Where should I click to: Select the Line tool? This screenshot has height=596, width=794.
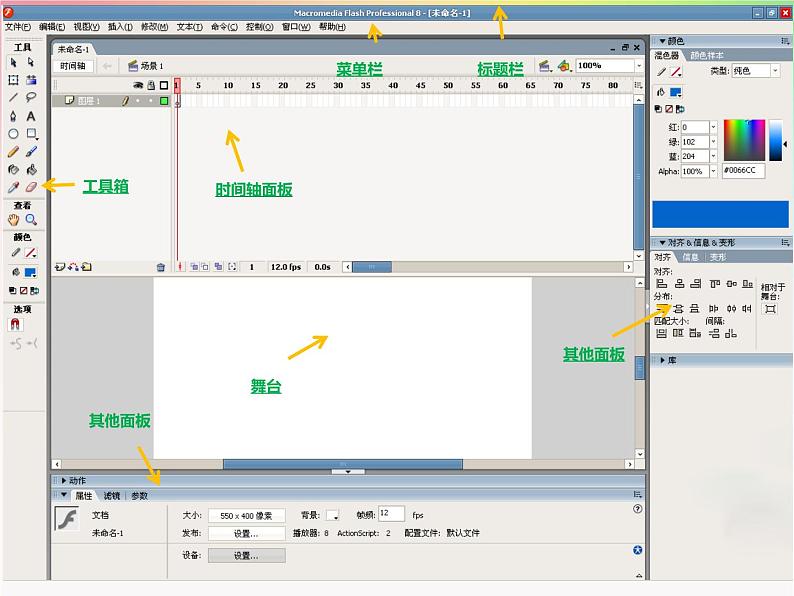pos(14,97)
